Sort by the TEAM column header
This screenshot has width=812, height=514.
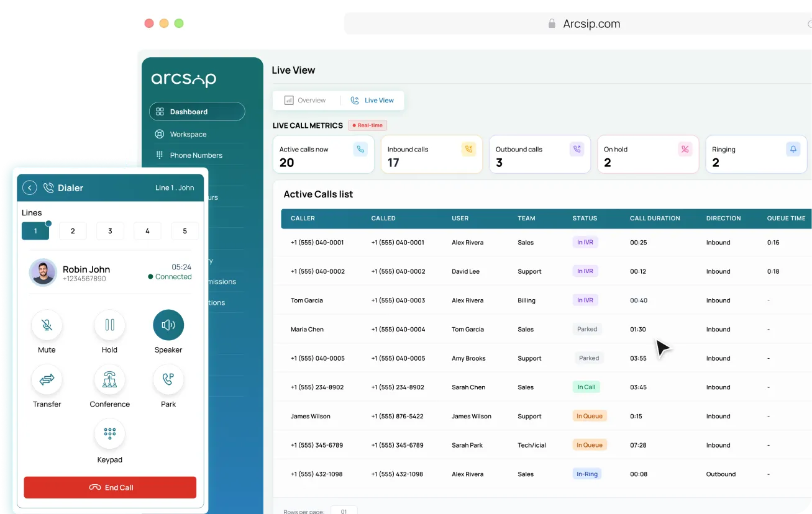(526, 219)
